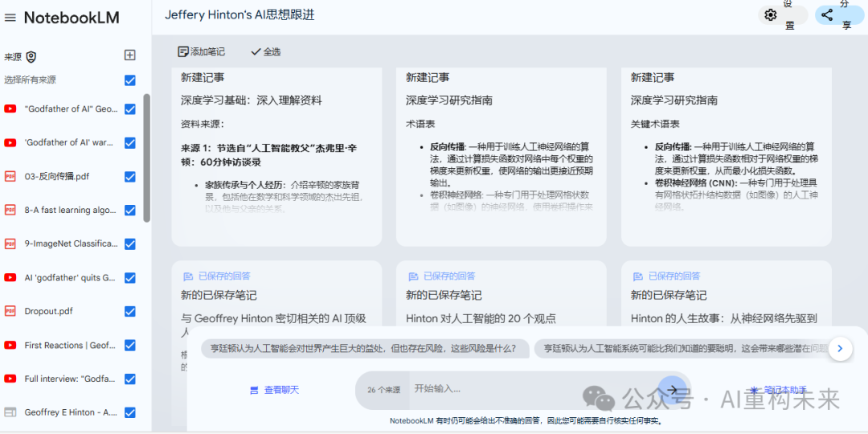Toggle checkbox for 9-ImageNet Classifica...
Screen dimensions: 868x434
pos(130,244)
